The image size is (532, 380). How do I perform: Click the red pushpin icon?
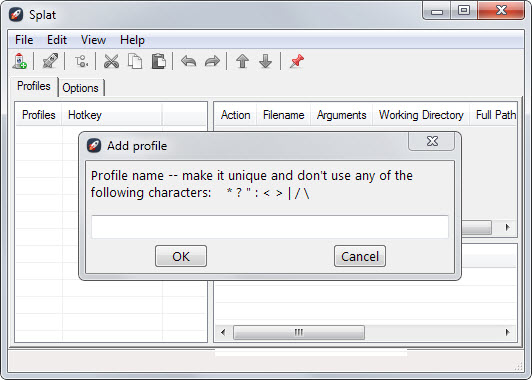click(297, 61)
